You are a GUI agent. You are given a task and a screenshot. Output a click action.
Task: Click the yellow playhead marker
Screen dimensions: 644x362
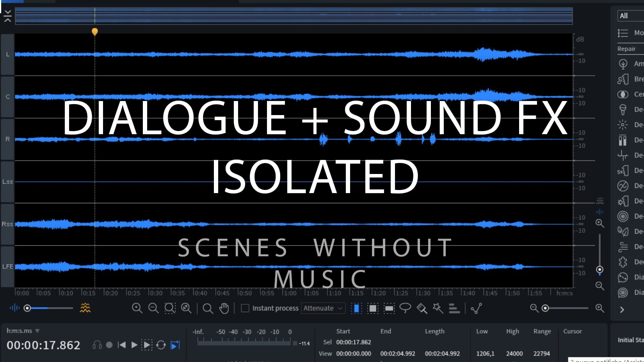[94, 32]
